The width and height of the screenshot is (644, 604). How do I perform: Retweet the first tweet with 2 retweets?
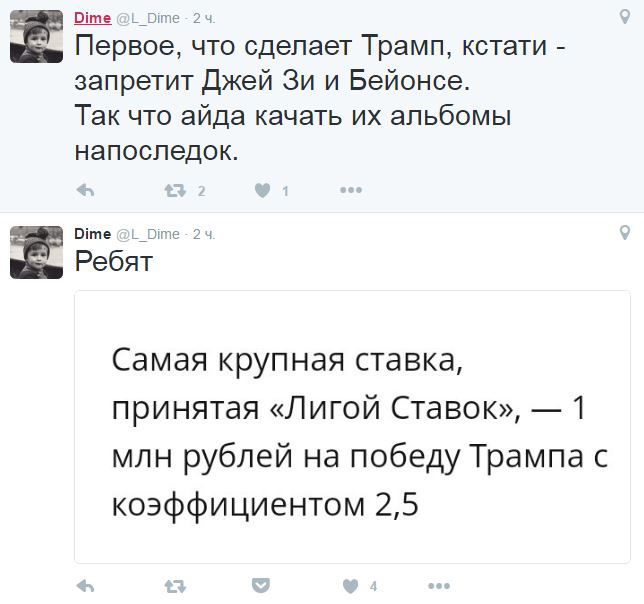pos(174,191)
